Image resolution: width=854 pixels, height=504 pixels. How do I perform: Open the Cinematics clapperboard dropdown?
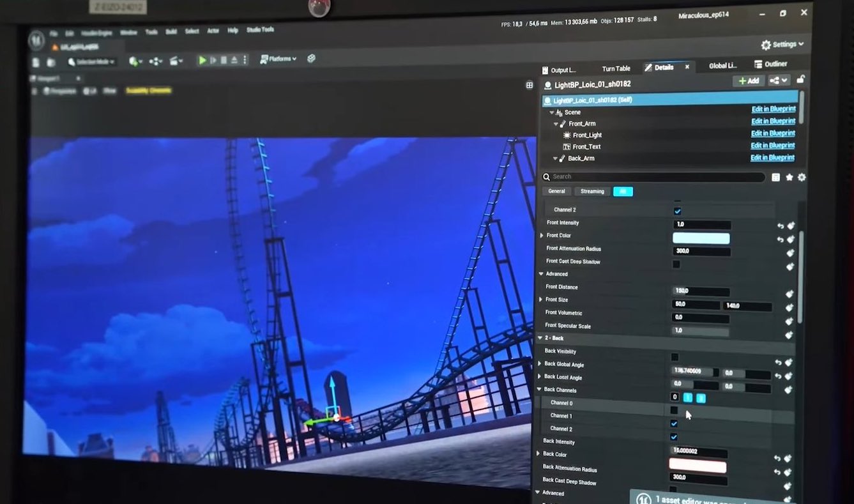tap(176, 61)
